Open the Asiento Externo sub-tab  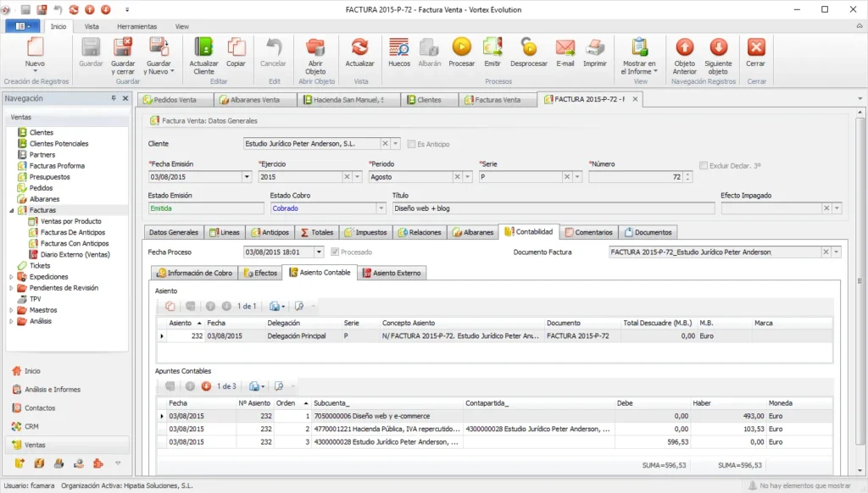pyautogui.click(x=392, y=273)
